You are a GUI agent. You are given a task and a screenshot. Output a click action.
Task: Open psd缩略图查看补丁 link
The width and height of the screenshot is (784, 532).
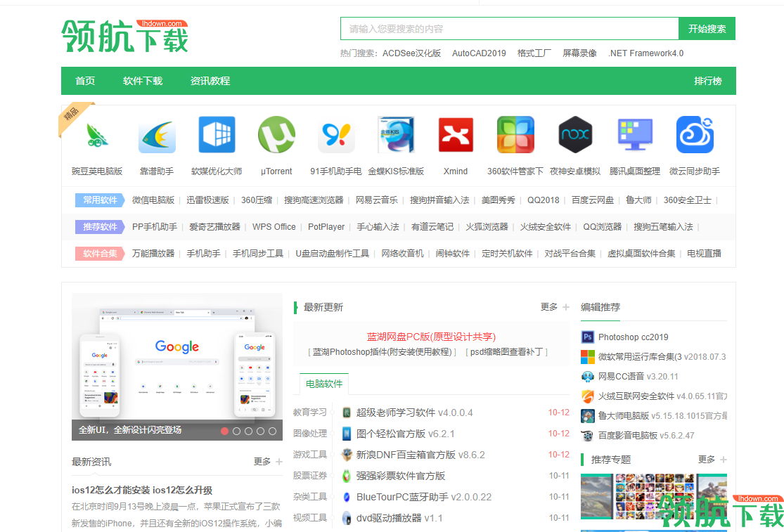(506, 352)
